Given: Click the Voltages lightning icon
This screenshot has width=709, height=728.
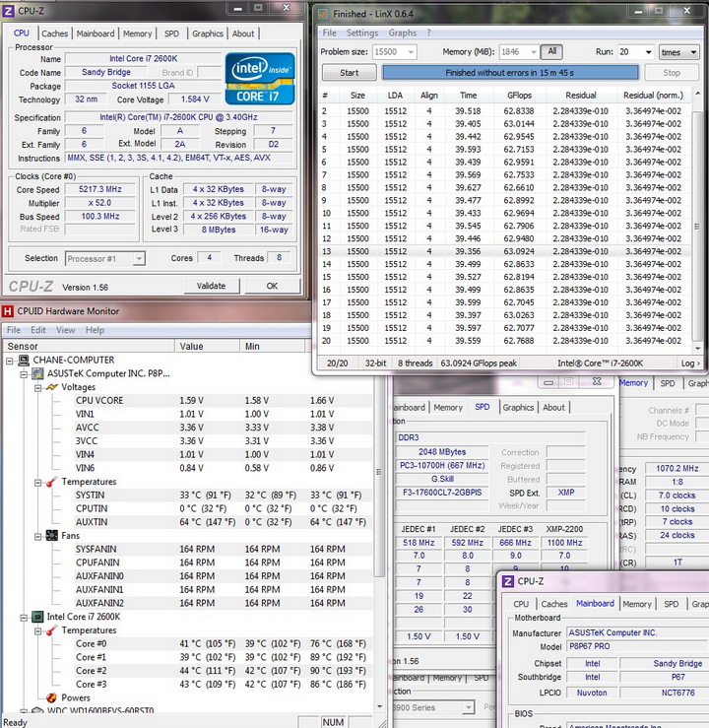Looking at the screenshot, I should 52,387.
